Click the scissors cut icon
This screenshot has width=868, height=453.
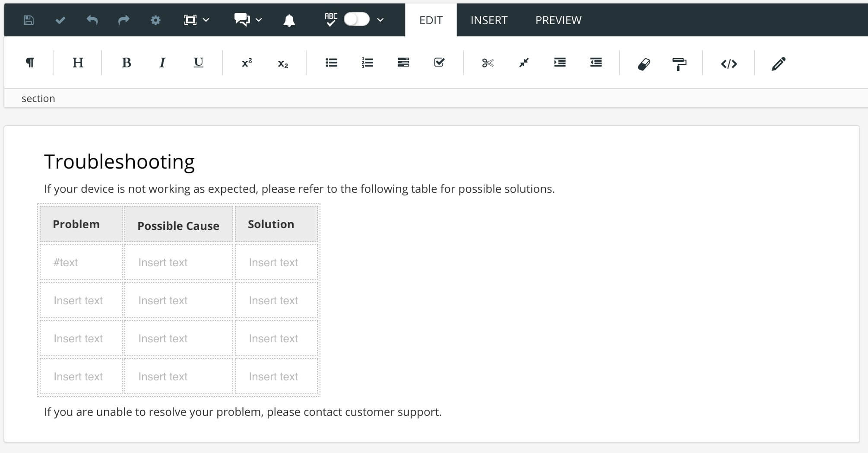pos(488,63)
